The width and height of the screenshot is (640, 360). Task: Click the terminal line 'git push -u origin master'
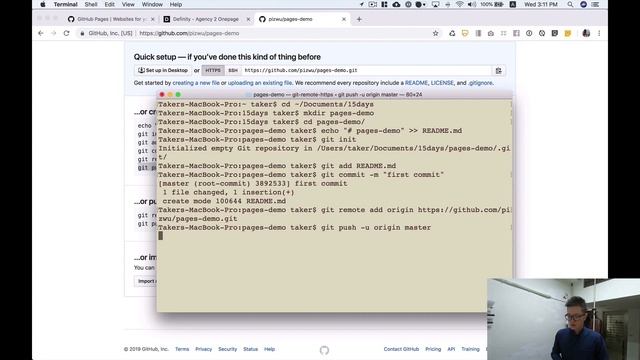376,227
